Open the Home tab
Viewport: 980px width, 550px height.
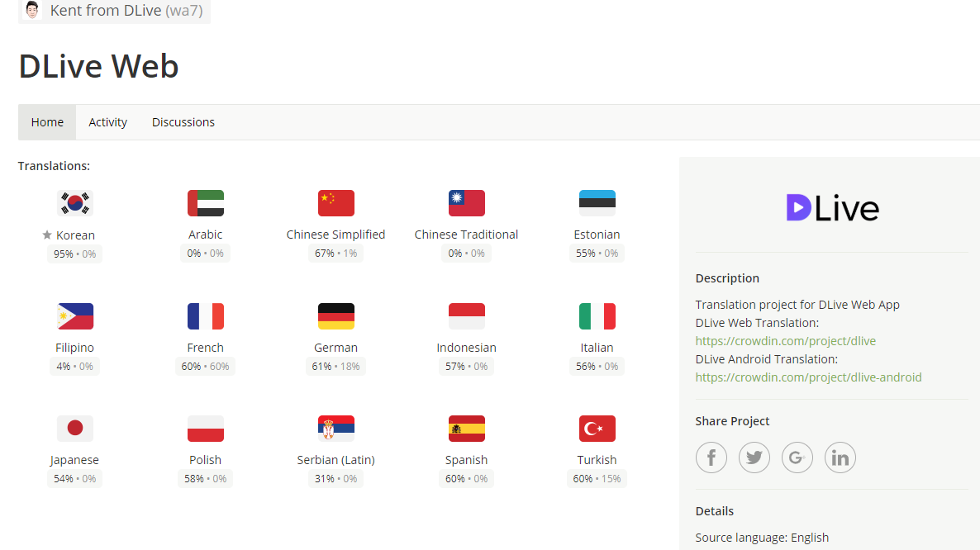coord(47,122)
